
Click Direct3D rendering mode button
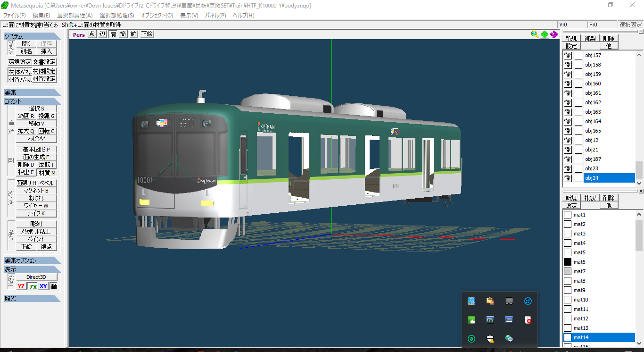tap(36, 277)
